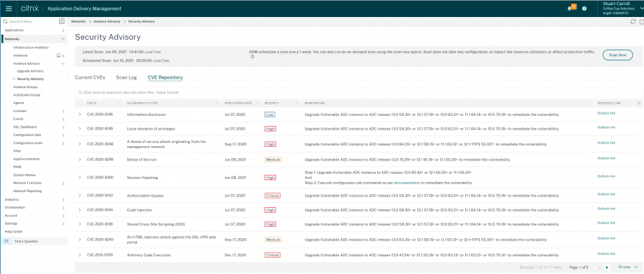This screenshot has height=274, width=644.
Task: Add a table column with plus icon
Action: pyautogui.click(x=639, y=103)
